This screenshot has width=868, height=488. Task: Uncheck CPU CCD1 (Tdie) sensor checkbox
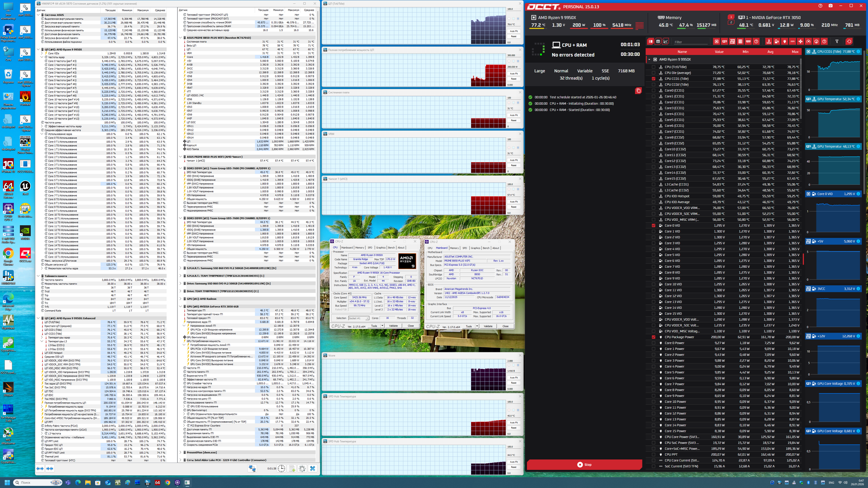coord(653,78)
